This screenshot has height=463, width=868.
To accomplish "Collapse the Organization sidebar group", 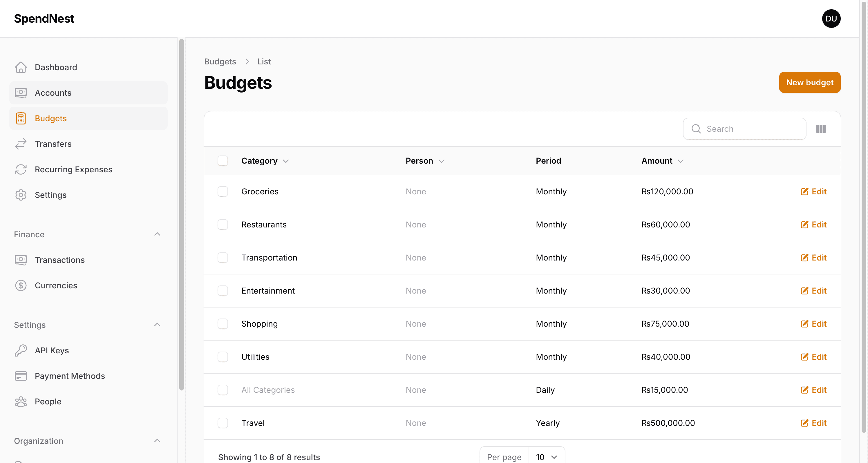I will coord(157,441).
